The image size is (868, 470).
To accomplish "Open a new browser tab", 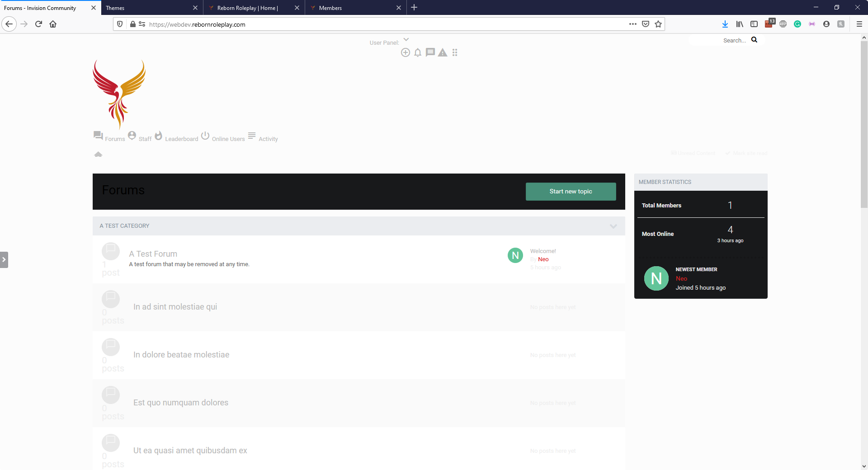I will 414,7.
